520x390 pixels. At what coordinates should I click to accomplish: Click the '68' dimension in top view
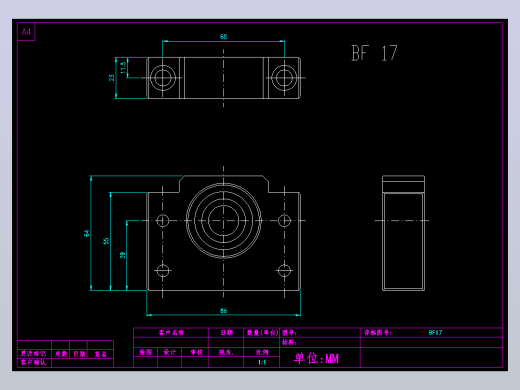coord(223,36)
